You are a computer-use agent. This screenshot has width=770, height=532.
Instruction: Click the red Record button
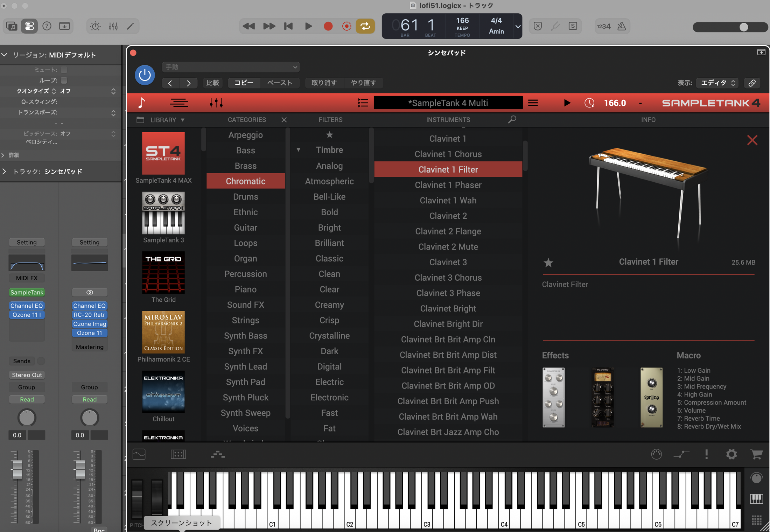[x=328, y=26]
